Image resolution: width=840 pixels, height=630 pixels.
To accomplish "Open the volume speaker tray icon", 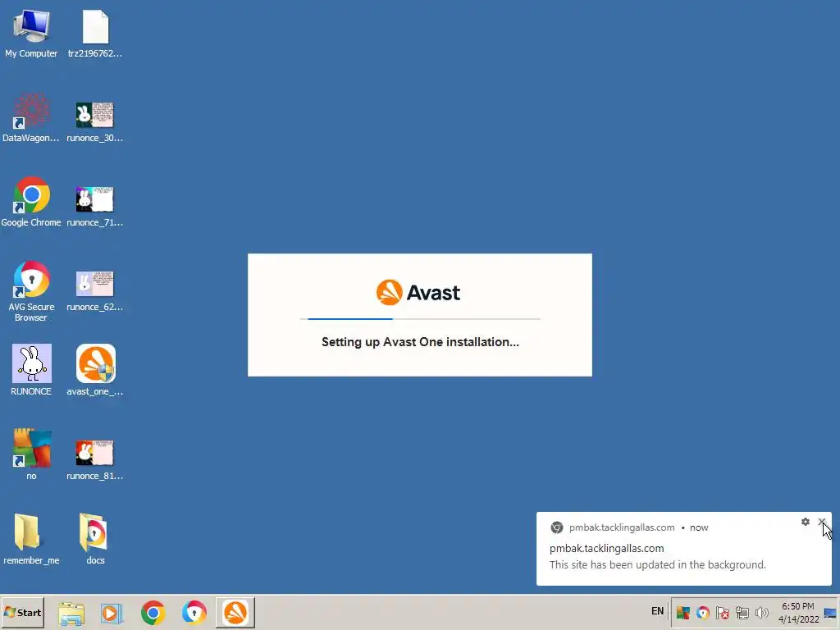I will (761, 612).
